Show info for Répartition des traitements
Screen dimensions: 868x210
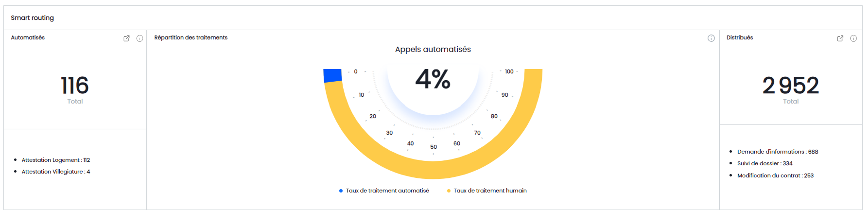(711, 38)
